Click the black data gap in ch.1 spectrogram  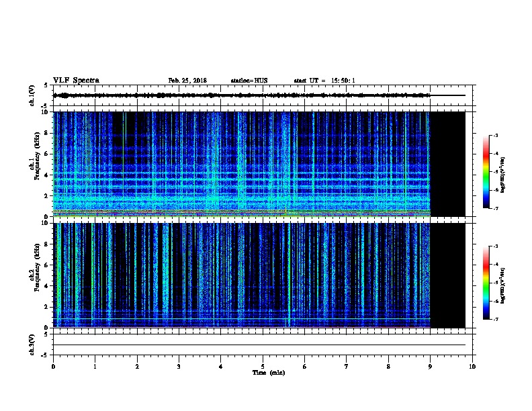point(448,164)
